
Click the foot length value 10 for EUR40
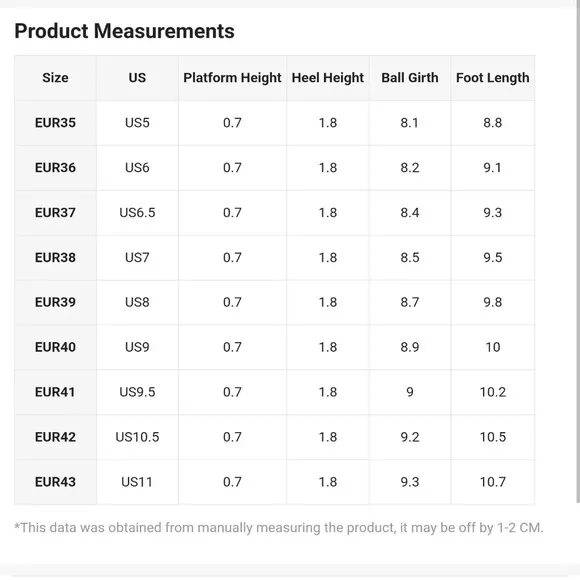click(x=493, y=347)
